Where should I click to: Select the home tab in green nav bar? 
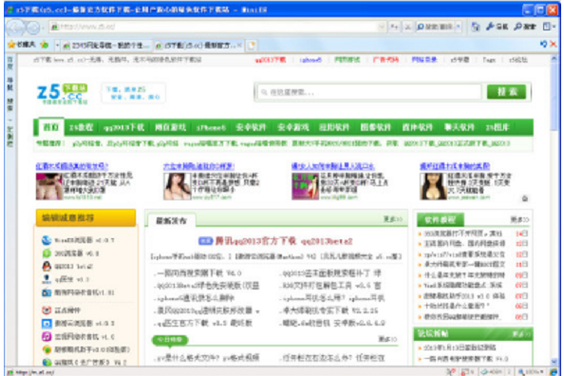point(51,127)
